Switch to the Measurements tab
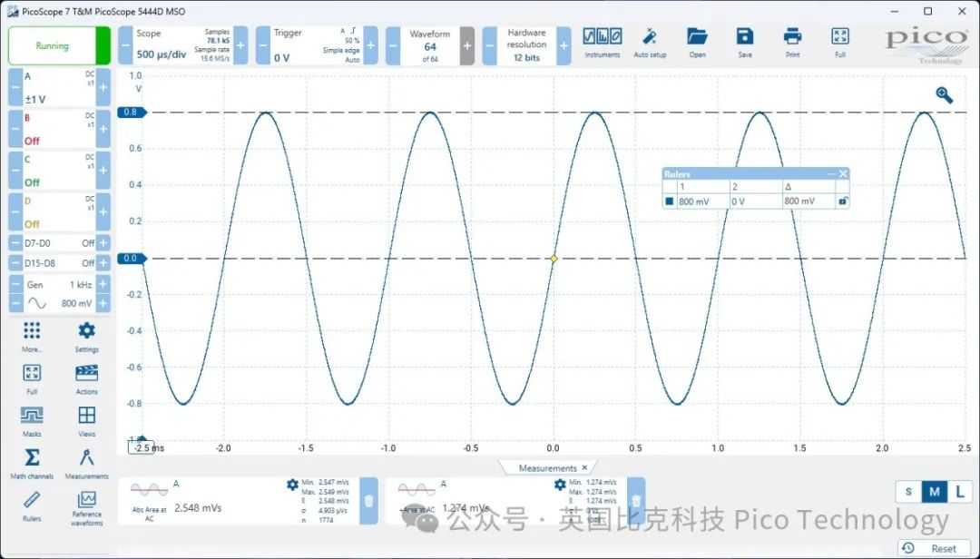The height and width of the screenshot is (559, 980). pos(547,468)
